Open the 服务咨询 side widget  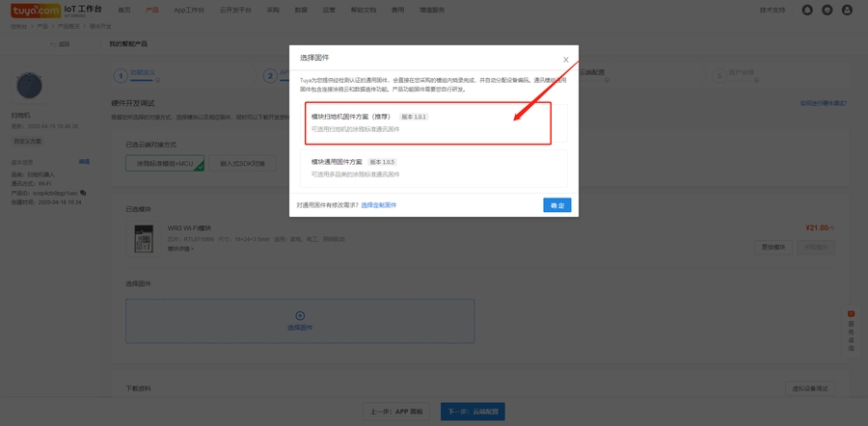852,331
